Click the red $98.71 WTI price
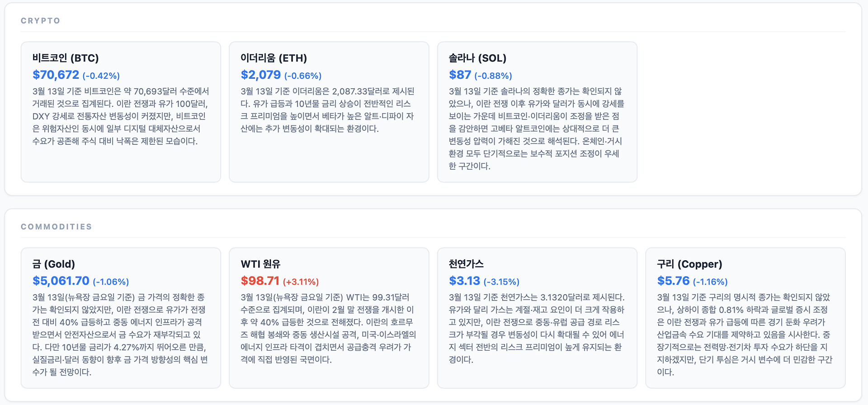Screen dimensions: 868x405 260,281
